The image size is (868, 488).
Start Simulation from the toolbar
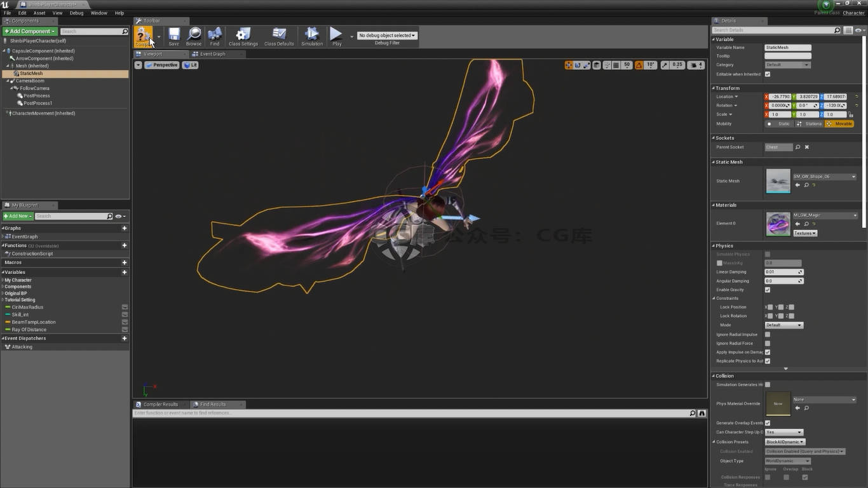[x=311, y=36]
